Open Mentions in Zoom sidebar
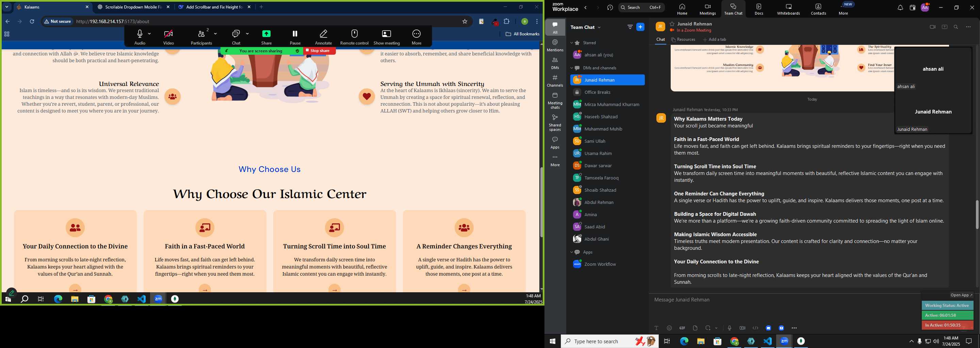This screenshot has width=980, height=348. pyautogui.click(x=555, y=45)
